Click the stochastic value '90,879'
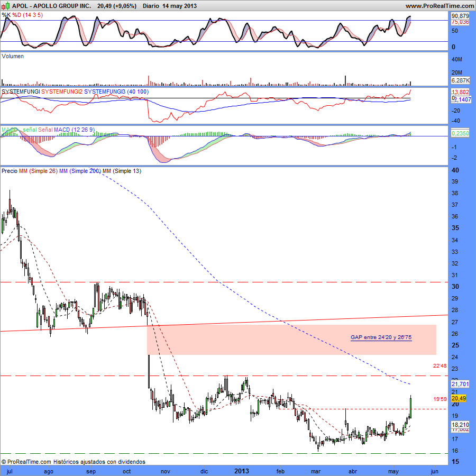The height and width of the screenshot is (476, 476). pos(460,16)
